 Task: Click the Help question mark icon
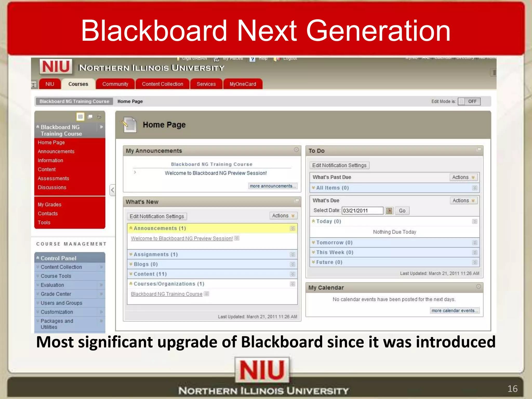[252, 59]
